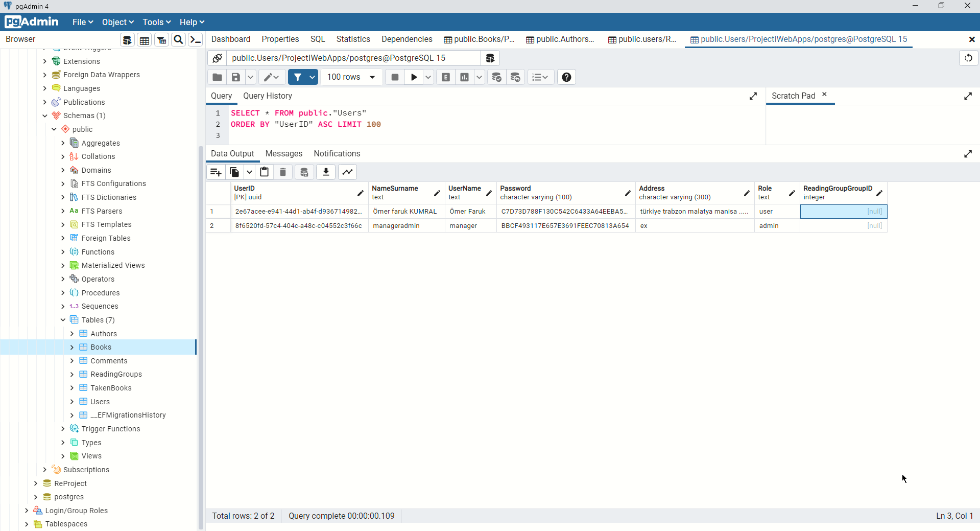The width and height of the screenshot is (980, 531).
Task: Stop the running query
Action: 395,77
